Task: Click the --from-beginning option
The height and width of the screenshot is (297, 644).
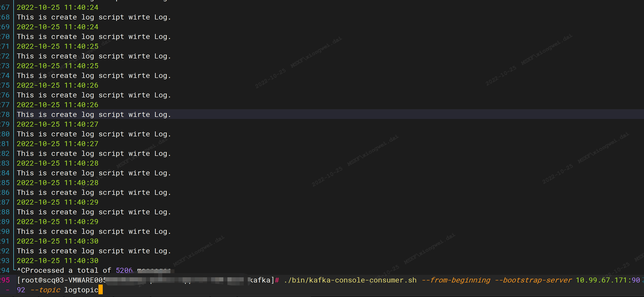Action: (456, 280)
